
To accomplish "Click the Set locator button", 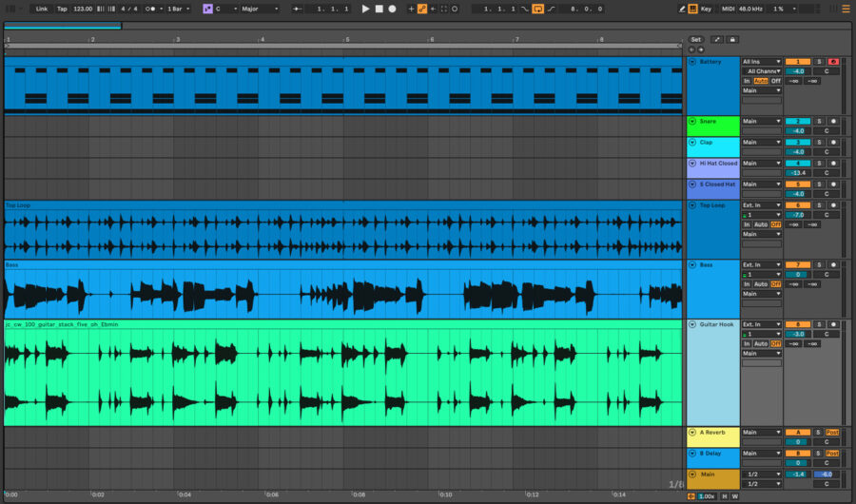I will (695, 39).
